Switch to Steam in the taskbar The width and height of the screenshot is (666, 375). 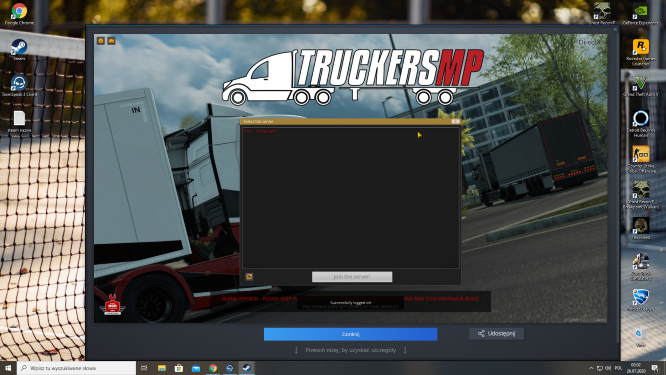point(246,368)
